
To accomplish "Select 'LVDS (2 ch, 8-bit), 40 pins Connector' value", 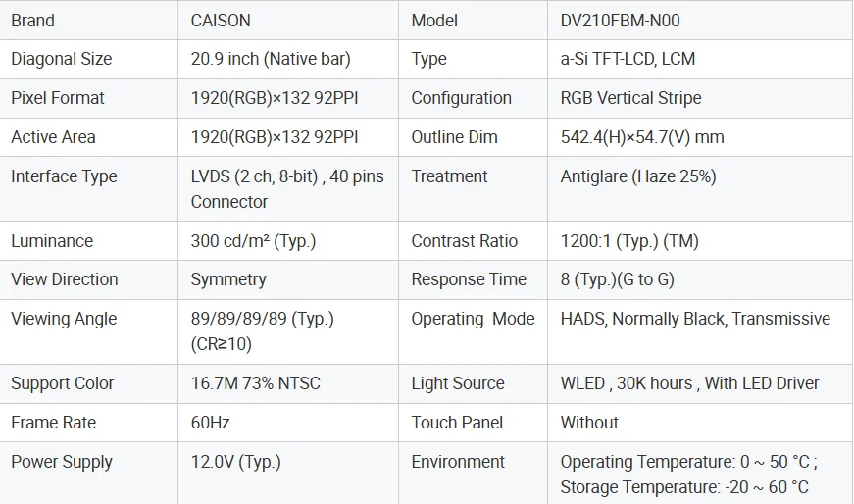I will coord(287,189).
